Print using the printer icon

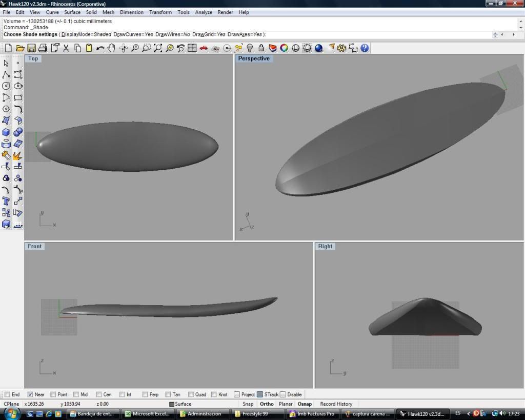43,48
